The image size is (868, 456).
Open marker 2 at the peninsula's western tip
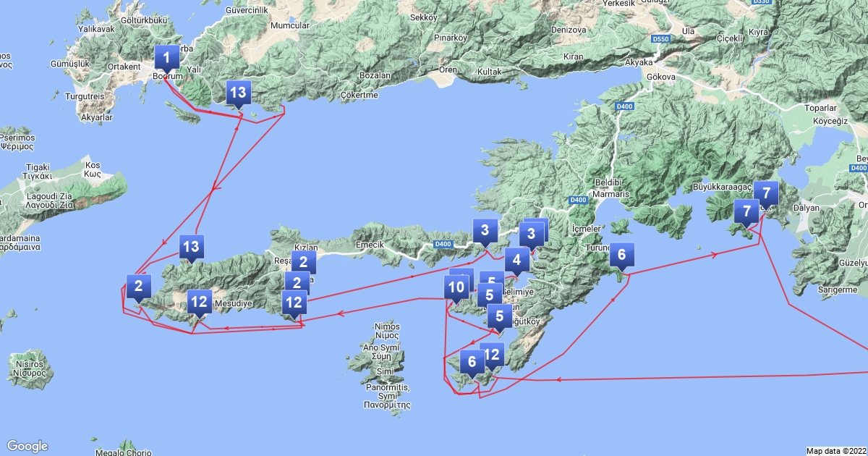137,286
